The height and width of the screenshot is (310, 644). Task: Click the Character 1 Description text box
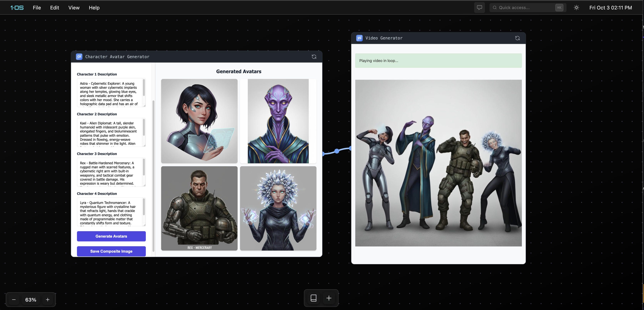(x=110, y=93)
